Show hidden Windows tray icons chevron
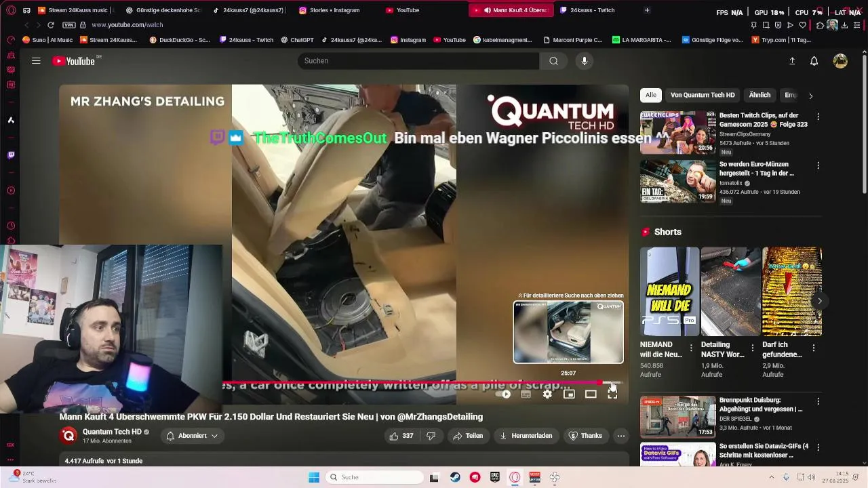 point(771,477)
